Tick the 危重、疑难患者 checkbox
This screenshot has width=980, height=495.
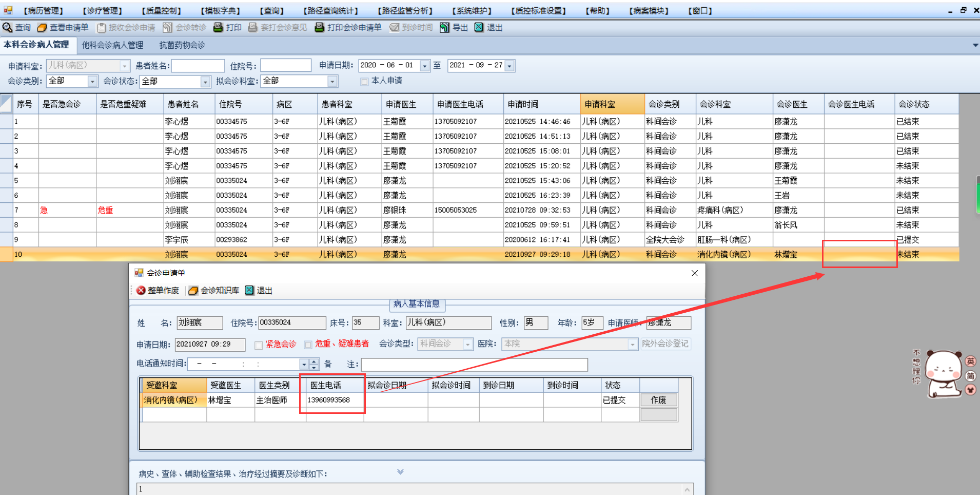[308, 345]
